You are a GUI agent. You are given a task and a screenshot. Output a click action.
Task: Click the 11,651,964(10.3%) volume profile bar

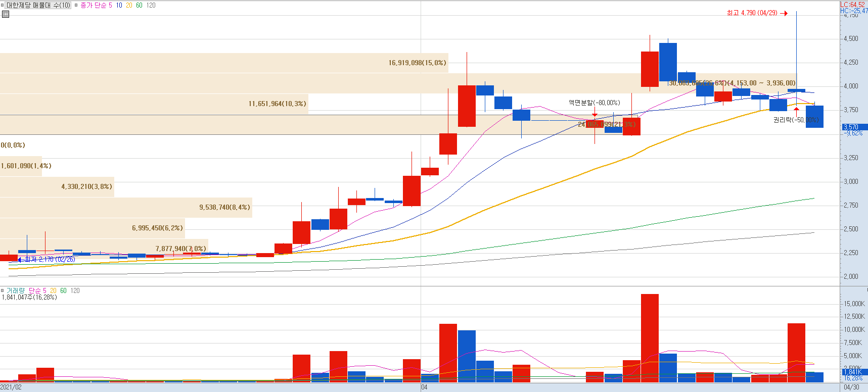coord(154,104)
